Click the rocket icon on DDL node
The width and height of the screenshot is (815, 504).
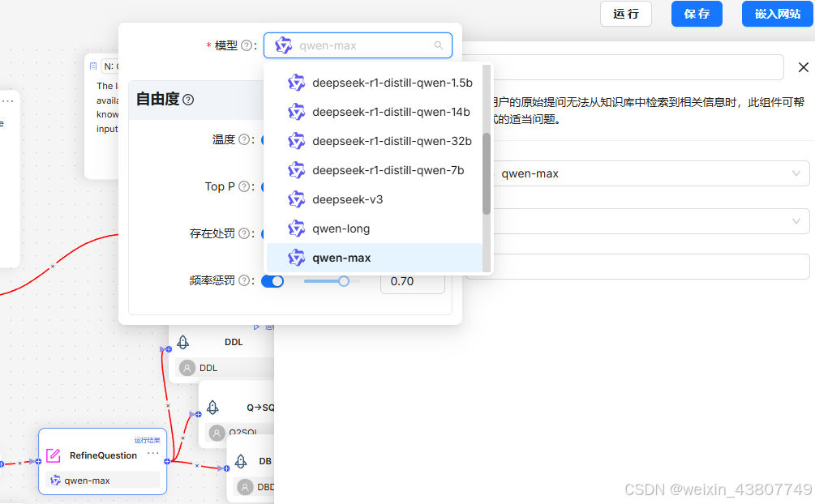pos(183,342)
